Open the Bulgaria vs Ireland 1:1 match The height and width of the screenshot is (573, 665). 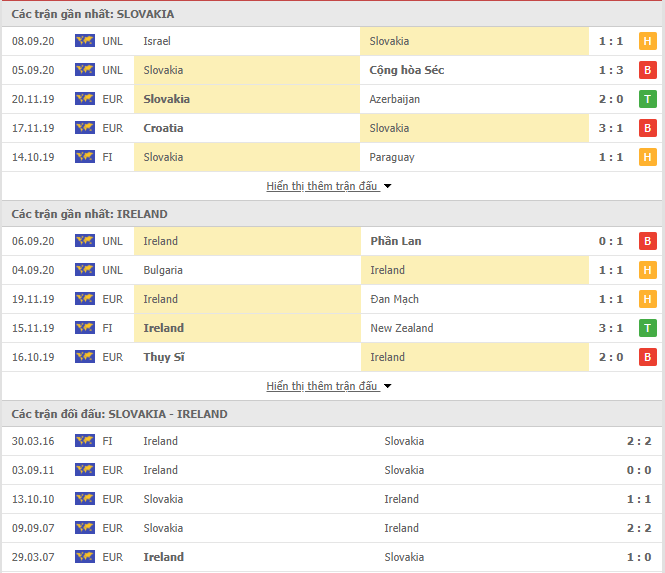pos(332,270)
